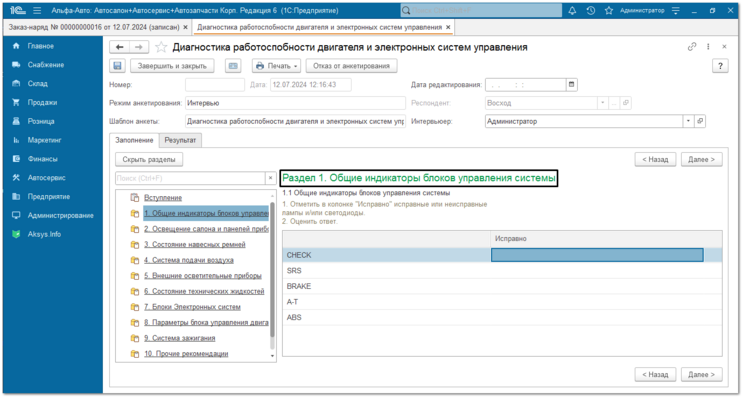Select Вступление in section tree

coord(163,198)
